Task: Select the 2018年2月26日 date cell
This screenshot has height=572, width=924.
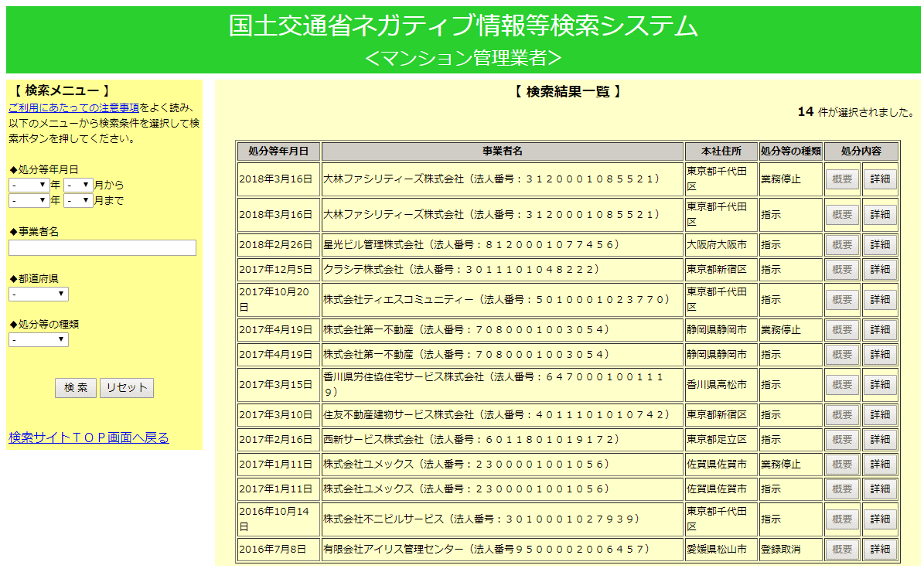Action: pyautogui.click(x=278, y=245)
